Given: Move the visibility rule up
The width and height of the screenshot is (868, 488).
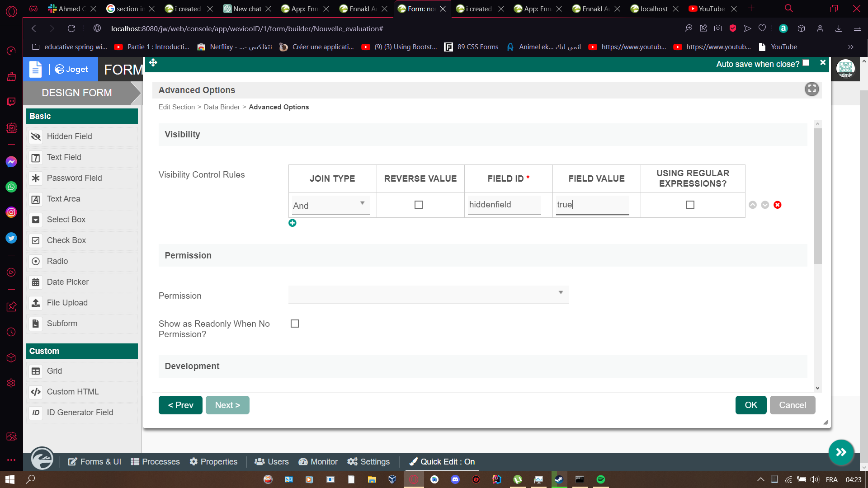Looking at the screenshot, I should pos(753,205).
